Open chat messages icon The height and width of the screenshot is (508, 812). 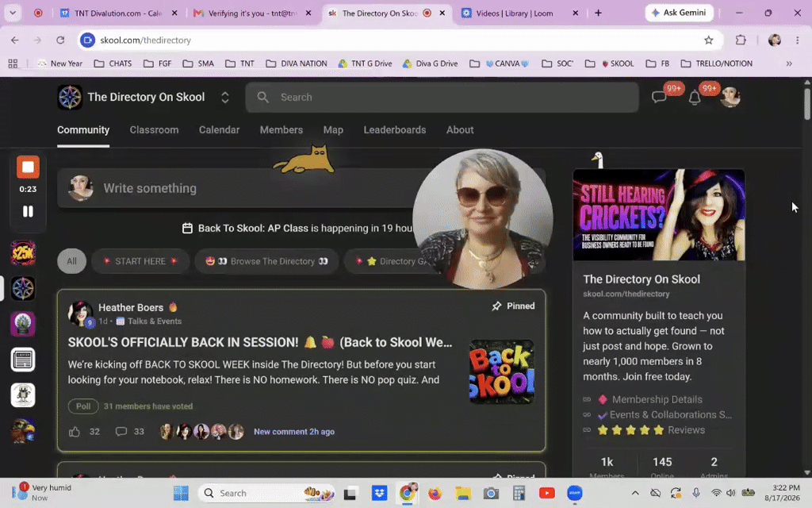pyautogui.click(x=659, y=97)
